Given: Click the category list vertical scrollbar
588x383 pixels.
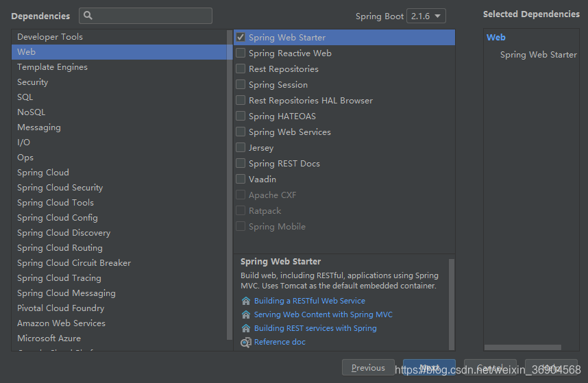Looking at the screenshot, I should coord(230,185).
